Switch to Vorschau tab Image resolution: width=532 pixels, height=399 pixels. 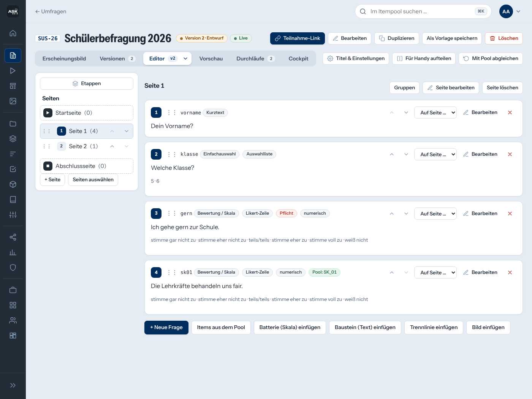click(211, 59)
